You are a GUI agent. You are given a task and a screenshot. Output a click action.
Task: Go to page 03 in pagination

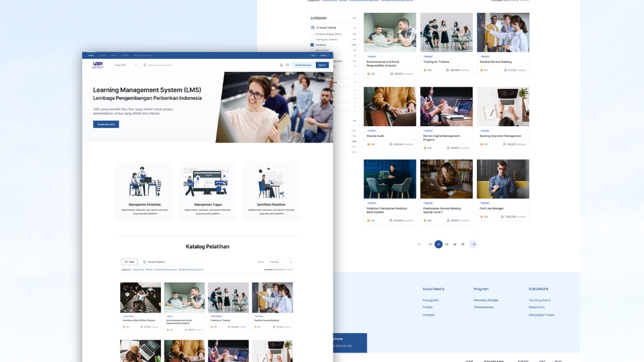pos(447,244)
